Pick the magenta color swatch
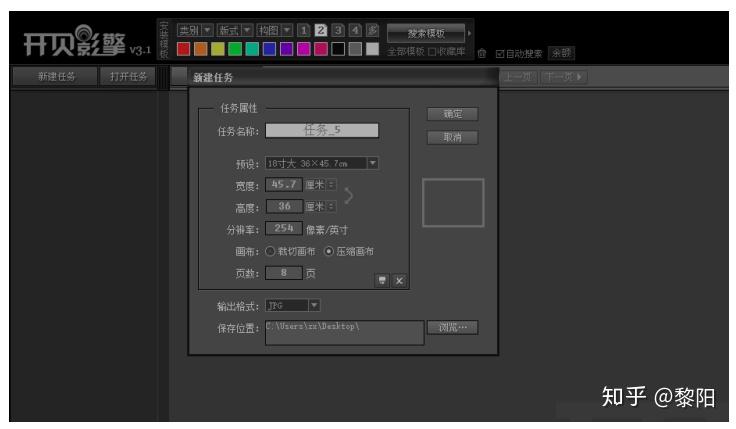The image size is (736, 429). click(304, 49)
